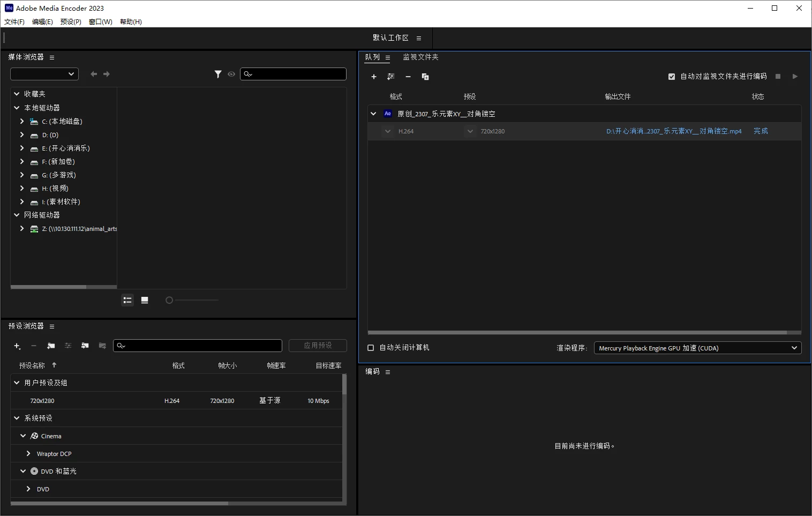Screen dimensions: 812x516
Task: Select the C: local disk drive
Action: [x=62, y=122]
